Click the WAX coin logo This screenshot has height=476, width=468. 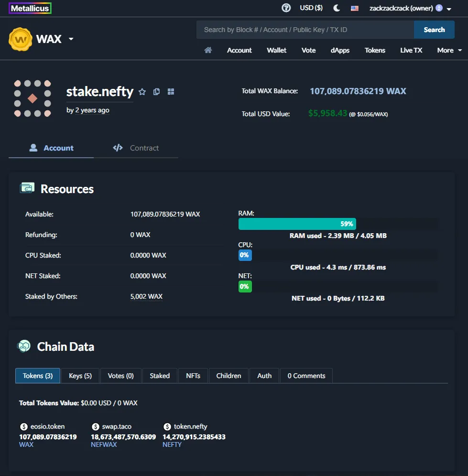(x=21, y=39)
